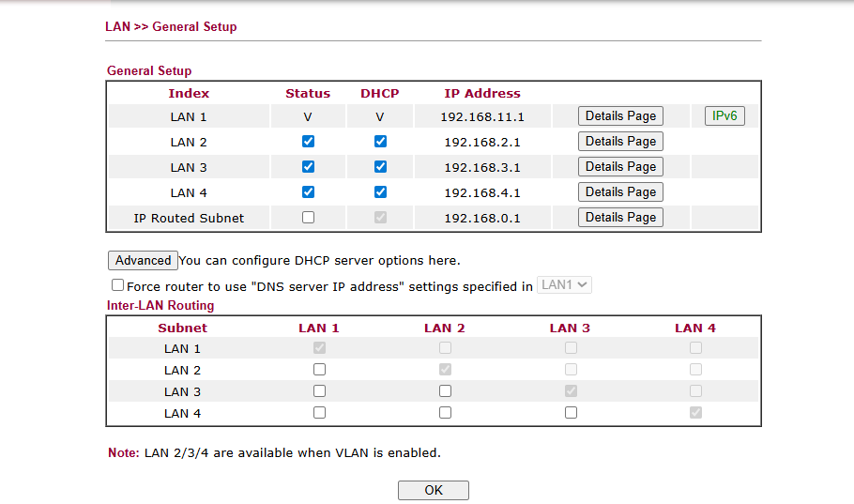Open Details Page for LAN 2
The image size is (854, 504).
tap(620, 141)
